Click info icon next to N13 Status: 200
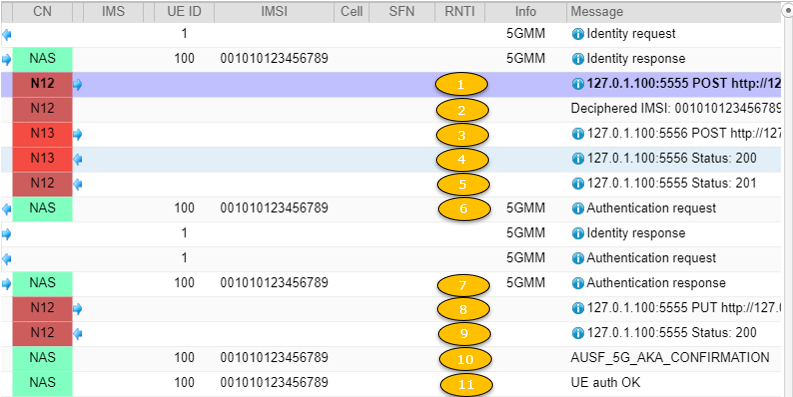The image size is (793, 397). coord(578,159)
